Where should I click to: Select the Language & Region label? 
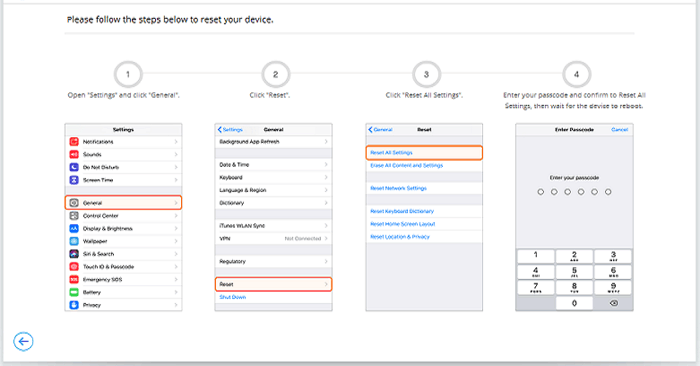pos(243,190)
